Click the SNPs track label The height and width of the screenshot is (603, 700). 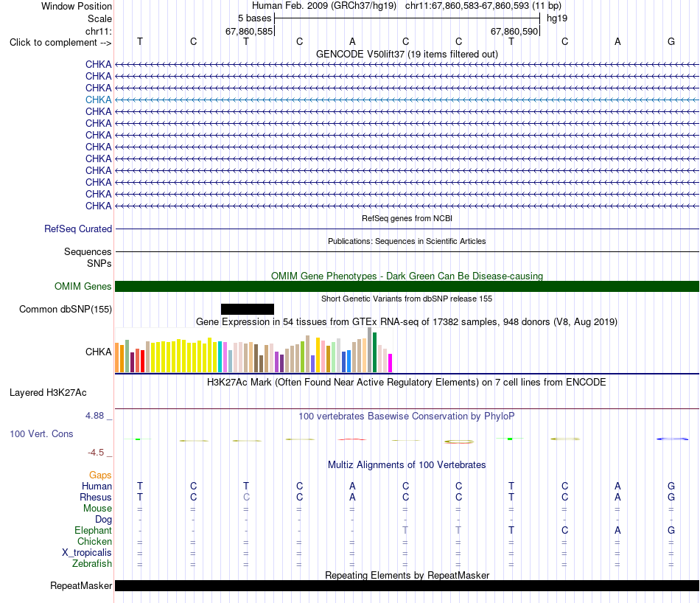[99, 263]
